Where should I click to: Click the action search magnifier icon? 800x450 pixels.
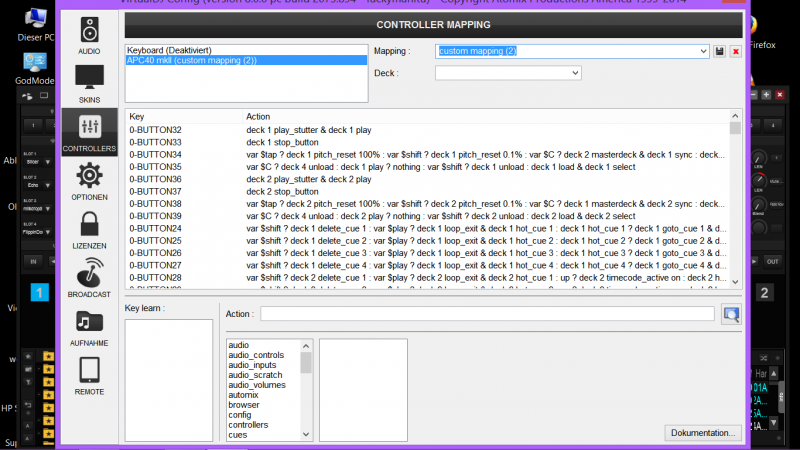(x=732, y=314)
